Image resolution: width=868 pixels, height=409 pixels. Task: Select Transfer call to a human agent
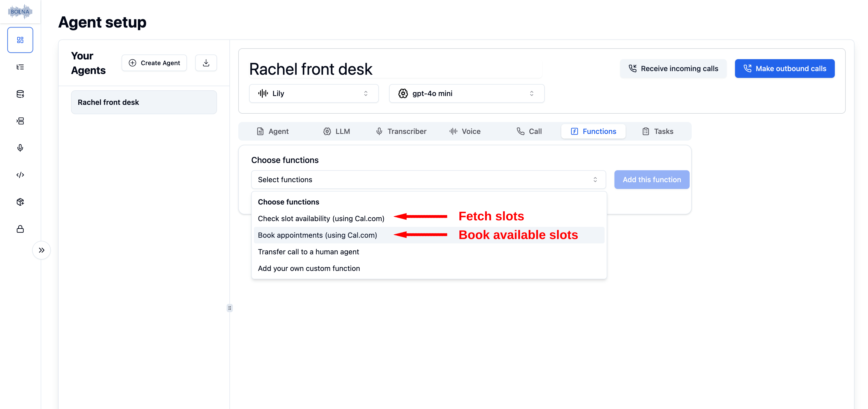coord(308,252)
